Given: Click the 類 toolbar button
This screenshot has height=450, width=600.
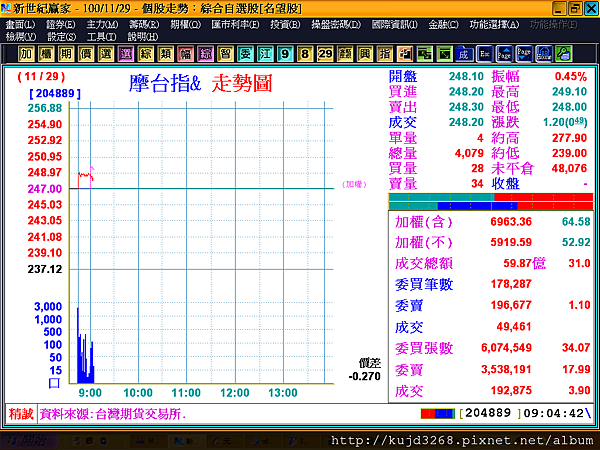Looking at the screenshot, I should [x=165, y=54].
